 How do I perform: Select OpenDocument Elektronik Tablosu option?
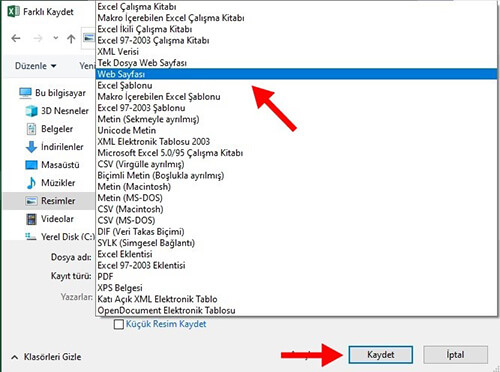(297, 311)
